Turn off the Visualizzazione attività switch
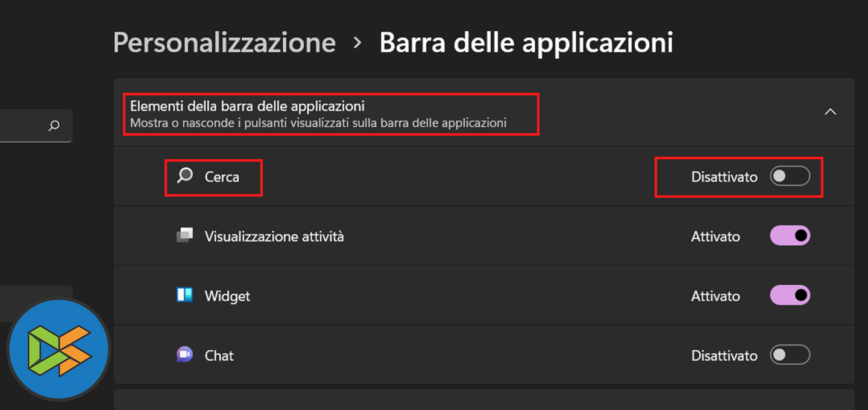This screenshot has height=410, width=868. click(x=790, y=236)
